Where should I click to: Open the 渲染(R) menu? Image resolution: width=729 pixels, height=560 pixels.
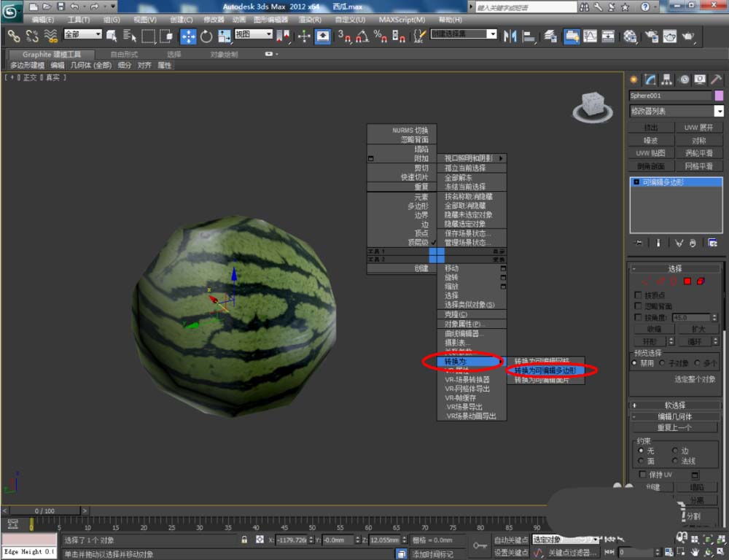click(310, 20)
